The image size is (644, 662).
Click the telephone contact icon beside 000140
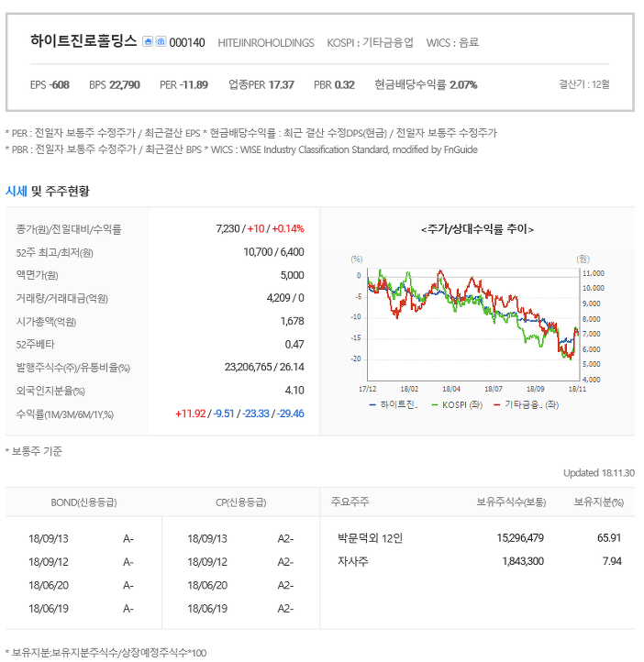(161, 41)
